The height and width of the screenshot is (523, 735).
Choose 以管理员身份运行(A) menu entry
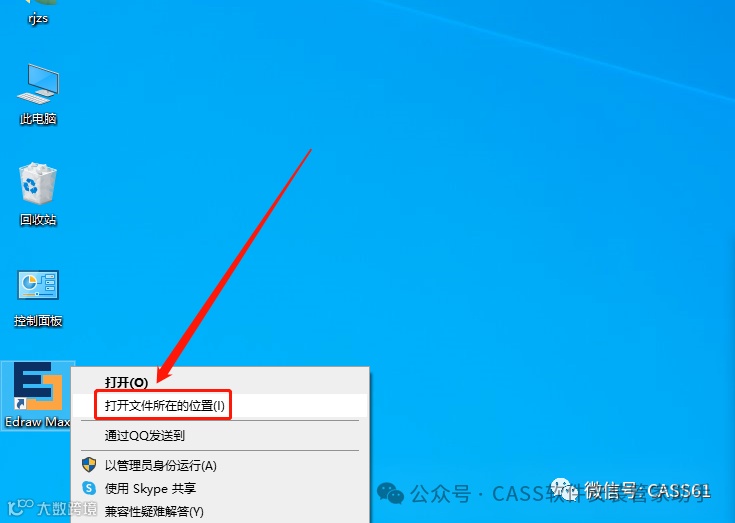pos(220,465)
